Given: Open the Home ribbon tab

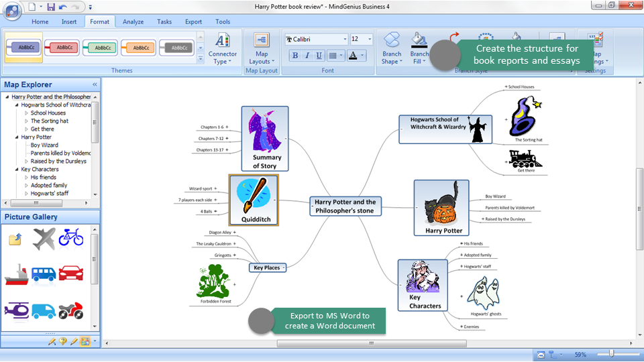Looking at the screenshot, I should 40,21.
